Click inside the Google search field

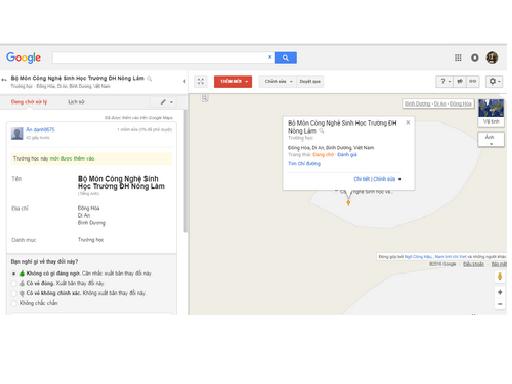(160, 57)
